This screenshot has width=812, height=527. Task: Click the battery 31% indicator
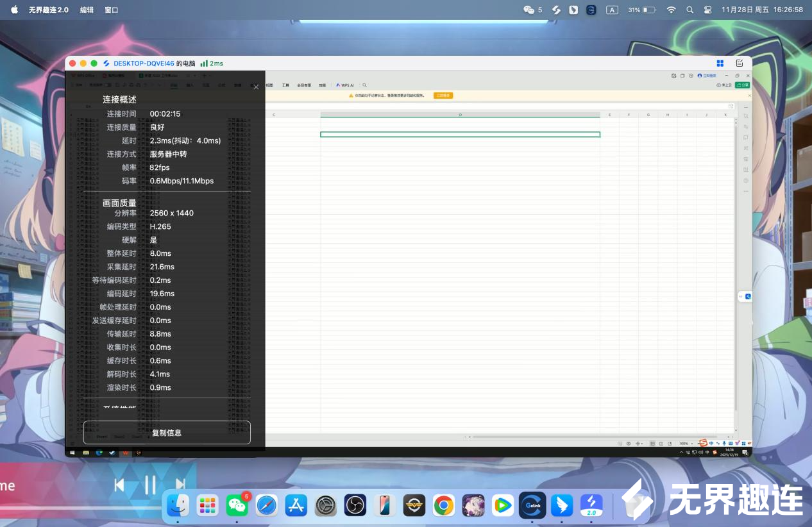point(641,10)
